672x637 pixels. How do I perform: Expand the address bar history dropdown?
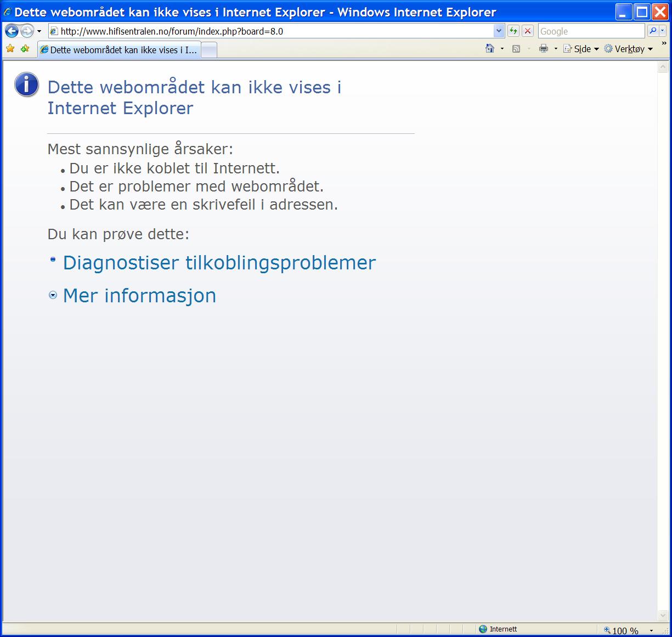tap(499, 31)
